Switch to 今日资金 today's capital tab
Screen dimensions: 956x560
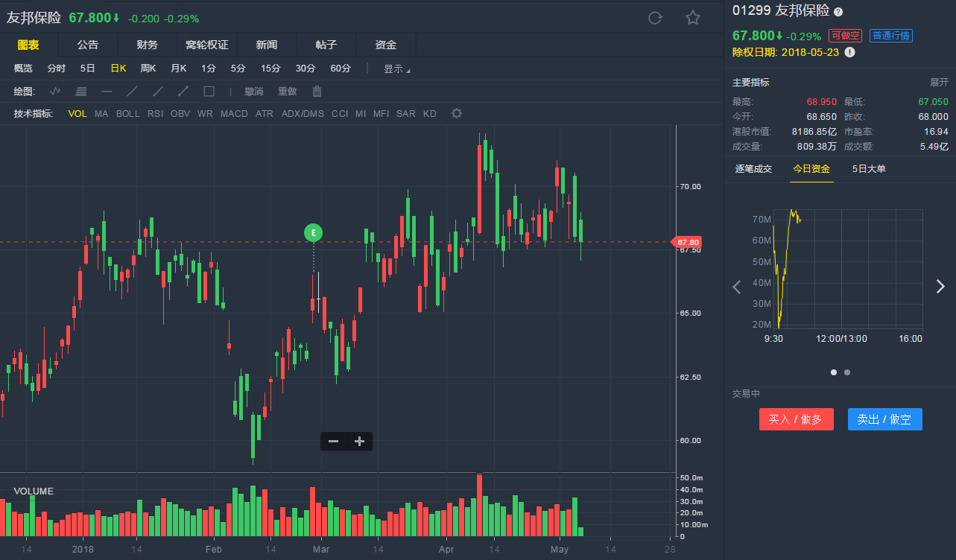(811, 169)
